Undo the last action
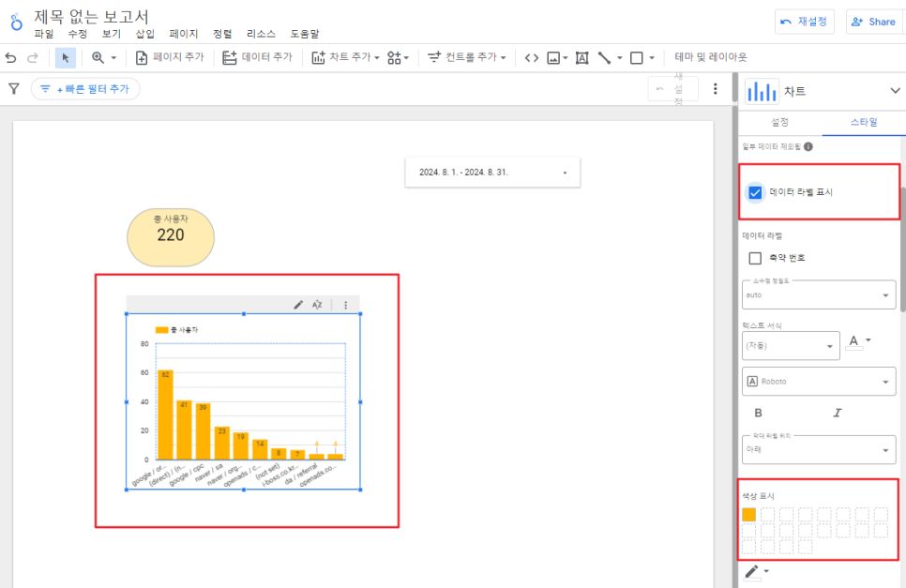 pyautogui.click(x=11, y=58)
